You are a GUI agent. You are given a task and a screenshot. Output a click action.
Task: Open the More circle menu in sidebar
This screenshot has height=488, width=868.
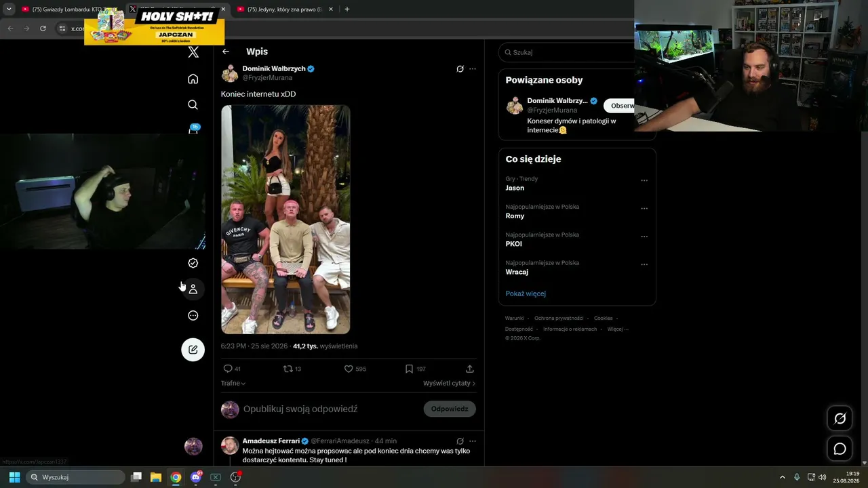[x=193, y=315]
